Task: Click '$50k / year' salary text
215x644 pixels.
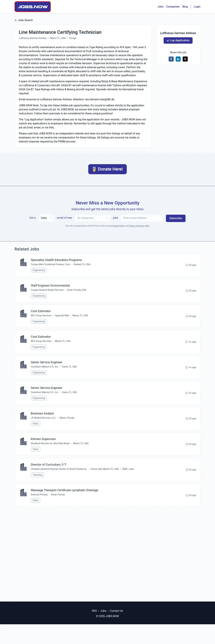Action: 128,469
